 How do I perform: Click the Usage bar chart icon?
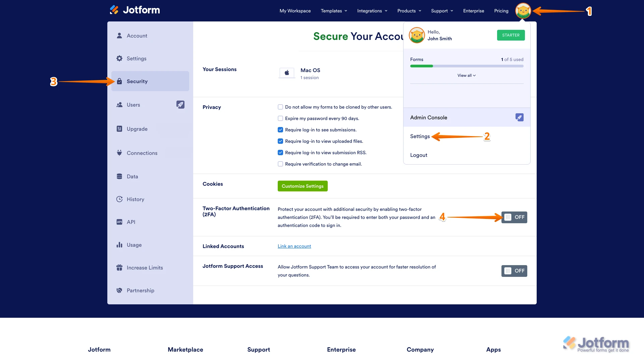tap(119, 245)
